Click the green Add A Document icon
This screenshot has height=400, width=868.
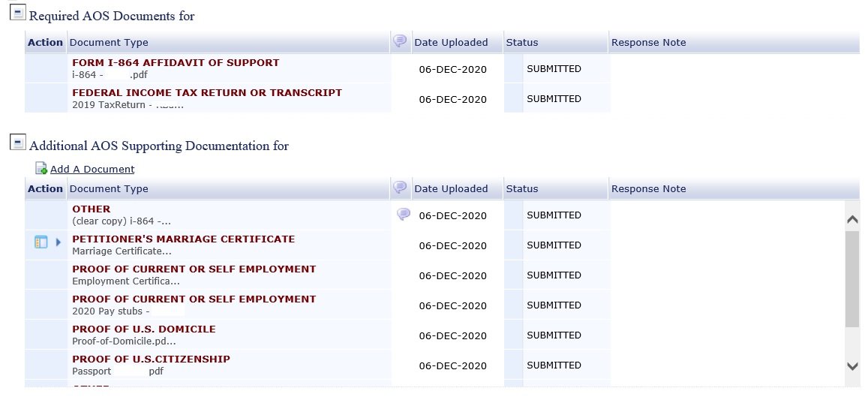[41, 168]
